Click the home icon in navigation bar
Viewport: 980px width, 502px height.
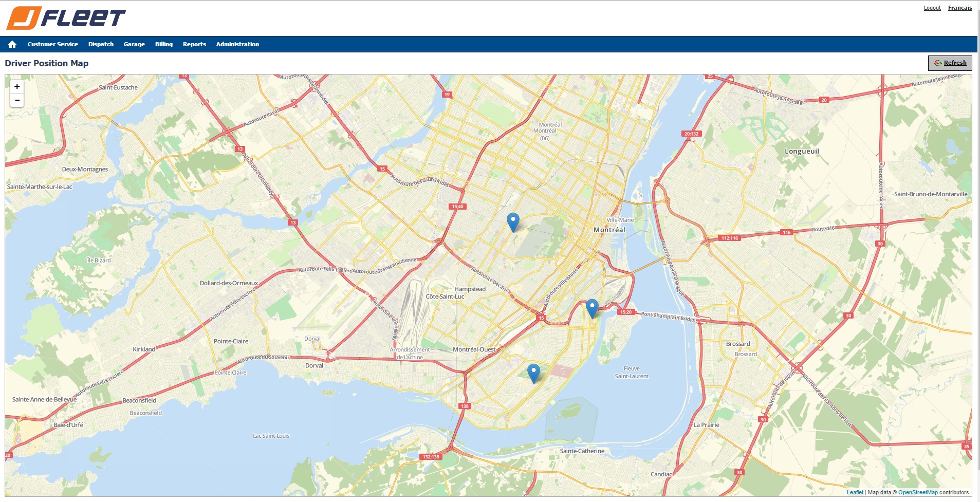(12, 44)
